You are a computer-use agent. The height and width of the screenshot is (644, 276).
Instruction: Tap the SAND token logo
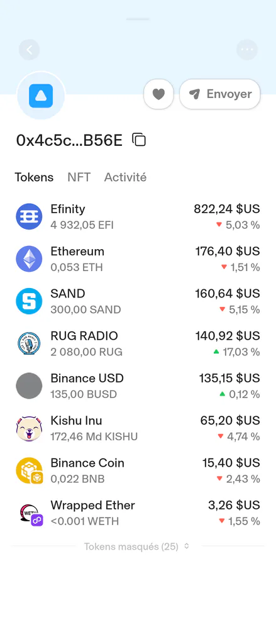tap(29, 301)
